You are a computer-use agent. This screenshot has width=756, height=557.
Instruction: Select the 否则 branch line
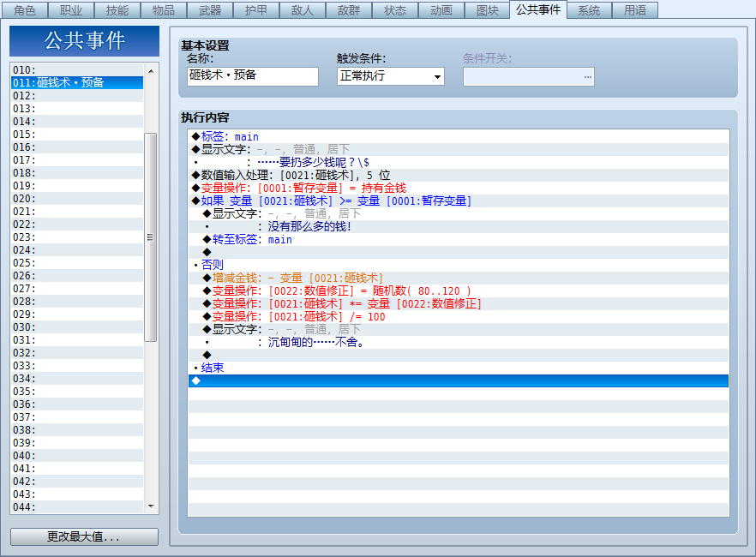459,265
